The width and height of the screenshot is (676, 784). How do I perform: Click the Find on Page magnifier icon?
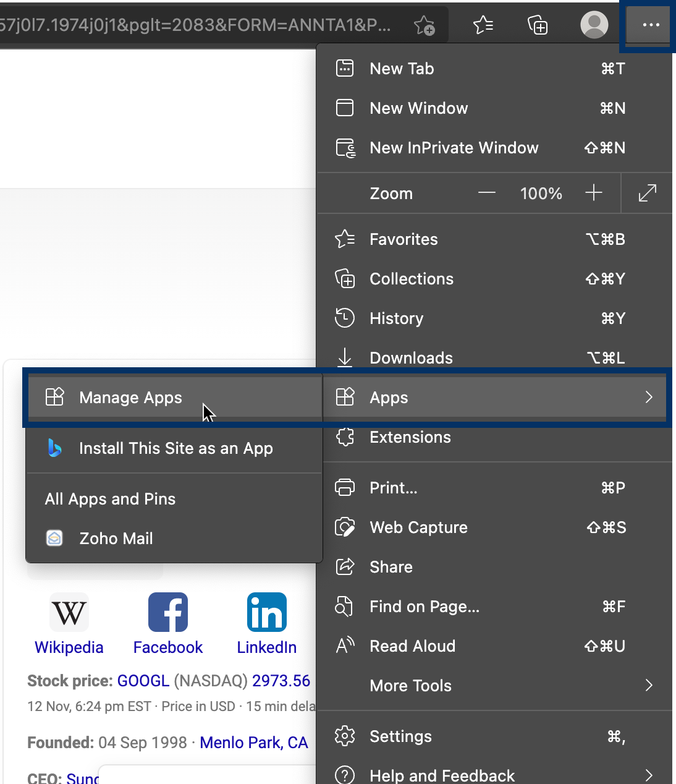(x=344, y=606)
